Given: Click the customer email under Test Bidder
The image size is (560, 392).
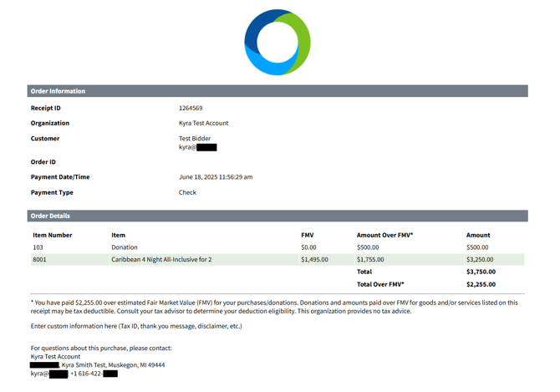Looking at the screenshot, I should [x=197, y=147].
